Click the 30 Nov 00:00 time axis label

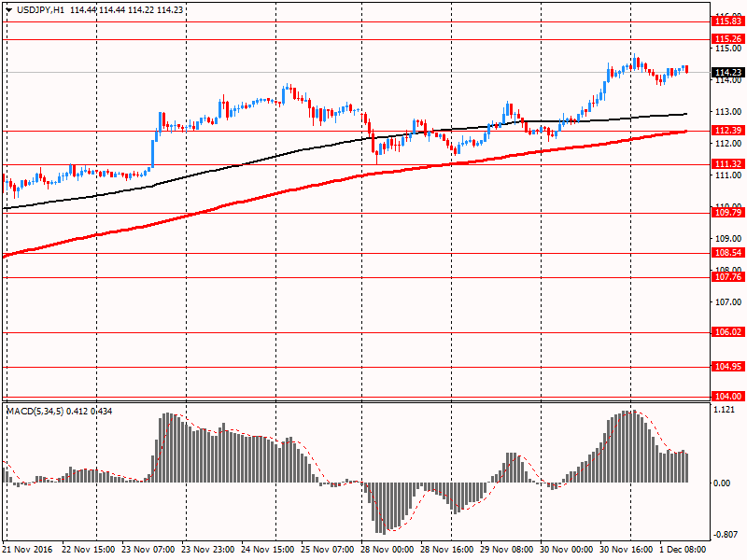(567, 549)
